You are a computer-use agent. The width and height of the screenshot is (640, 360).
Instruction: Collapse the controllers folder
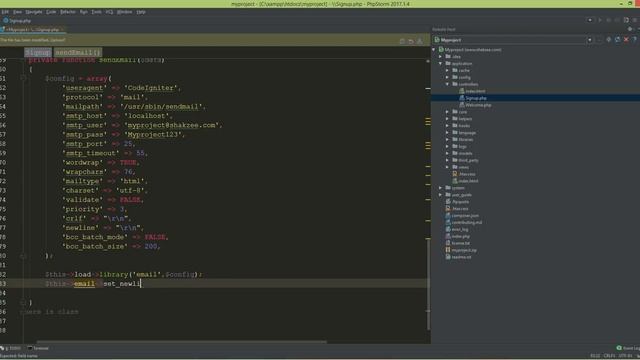coord(447,84)
